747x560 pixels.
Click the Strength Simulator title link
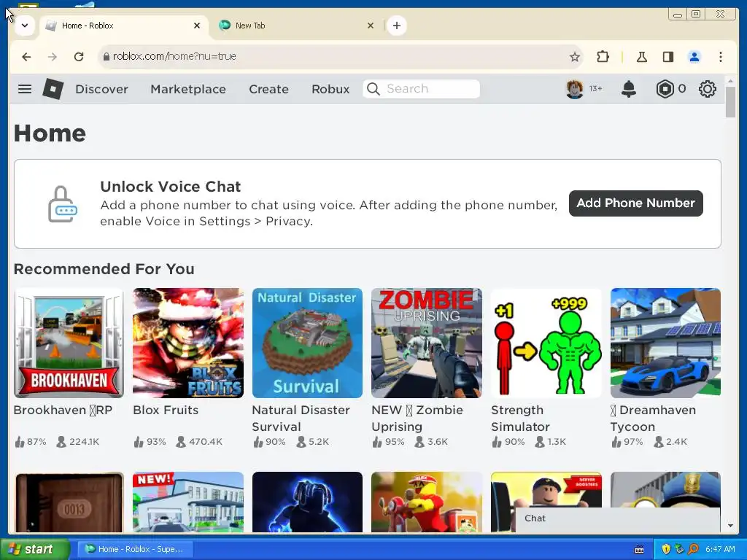click(x=520, y=418)
